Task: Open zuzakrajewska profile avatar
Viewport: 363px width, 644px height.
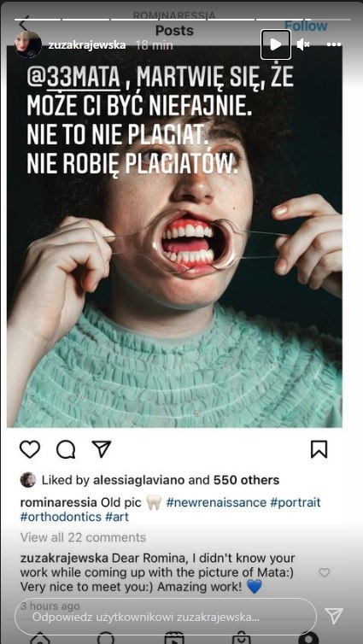Action: point(28,44)
